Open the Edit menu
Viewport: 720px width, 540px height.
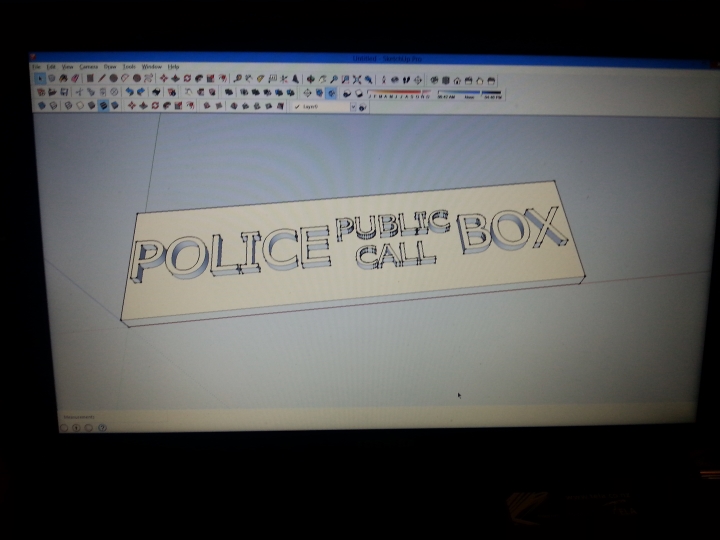[51, 67]
